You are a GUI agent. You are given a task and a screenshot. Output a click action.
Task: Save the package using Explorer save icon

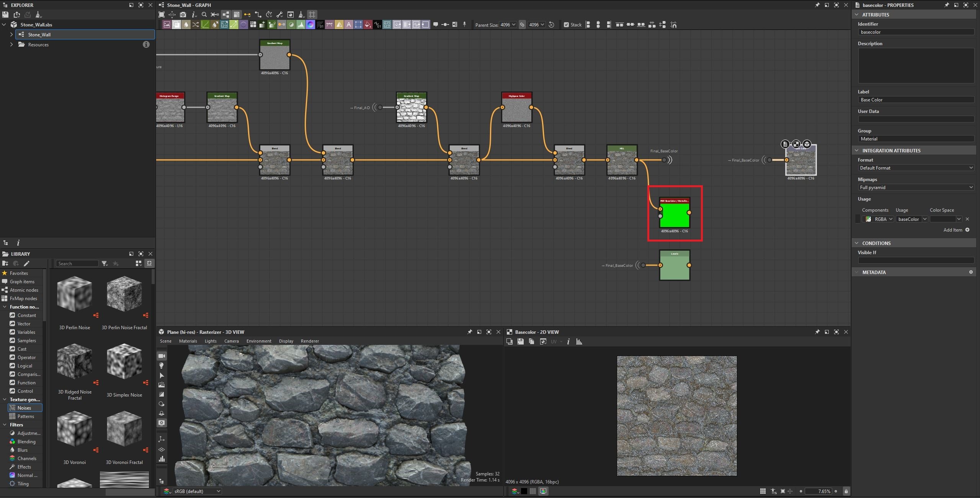5,15
